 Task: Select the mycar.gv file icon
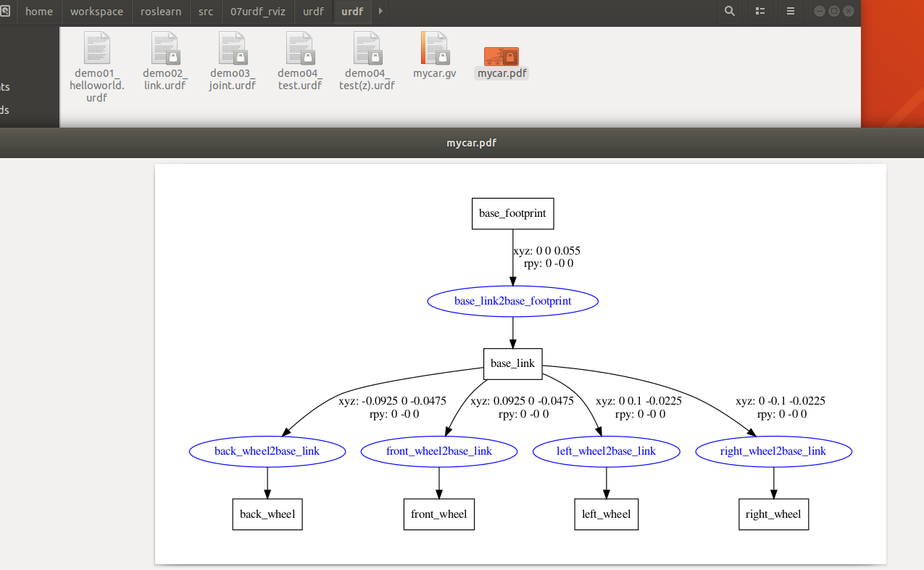click(435, 48)
